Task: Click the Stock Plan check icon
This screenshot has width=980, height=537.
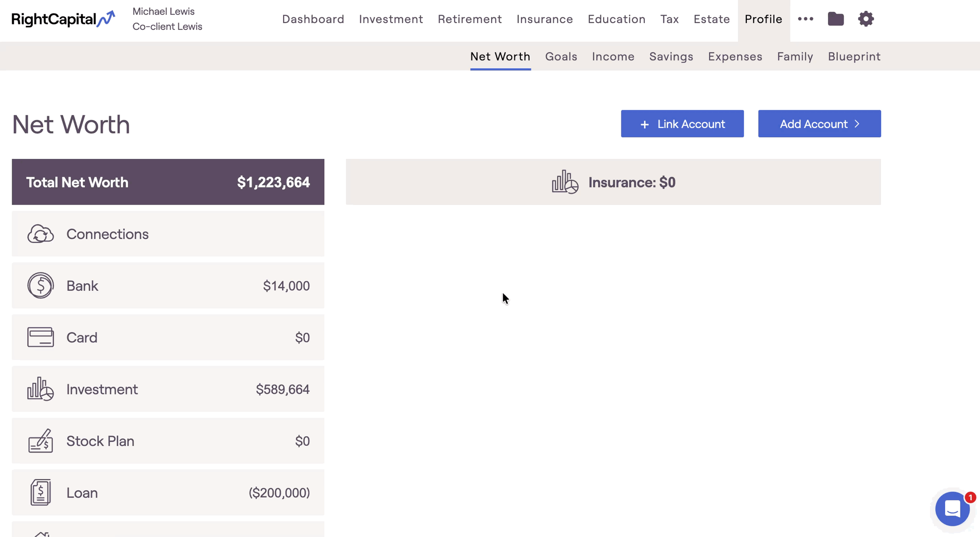Action: 40,441
